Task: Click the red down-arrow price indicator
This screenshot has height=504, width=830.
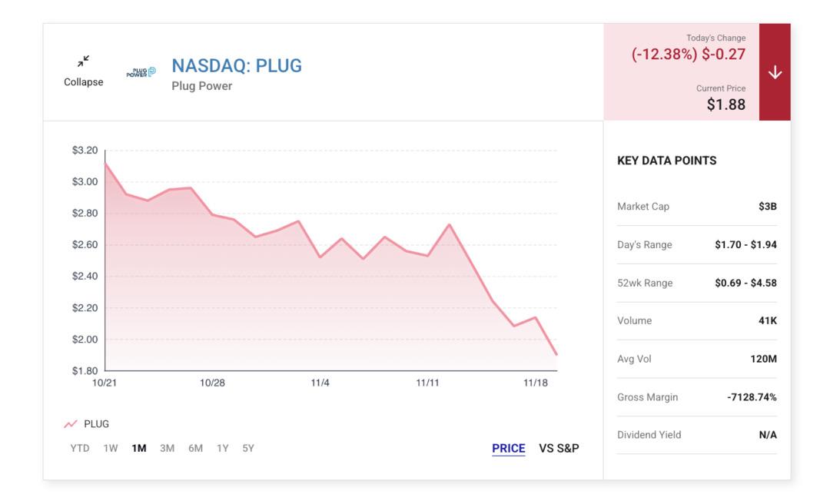Action: 775,72
